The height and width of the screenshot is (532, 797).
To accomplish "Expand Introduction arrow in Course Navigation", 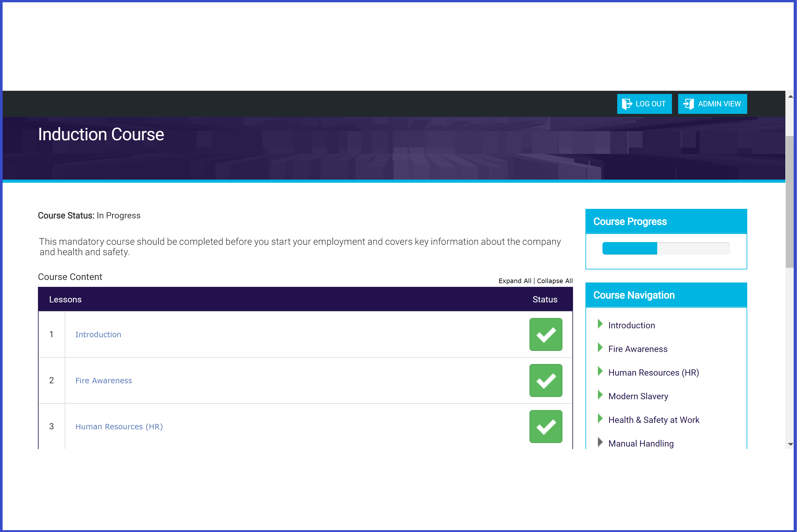I will [x=600, y=324].
